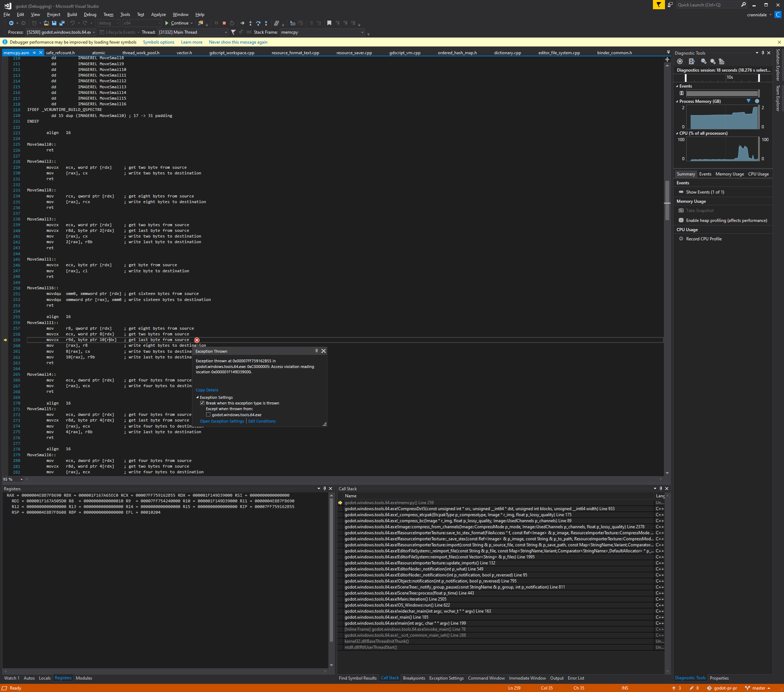Image resolution: width=784 pixels, height=692 pixels.
Task: Click the Zoom In icon in Diagnostic Tools
Action: 704,61
